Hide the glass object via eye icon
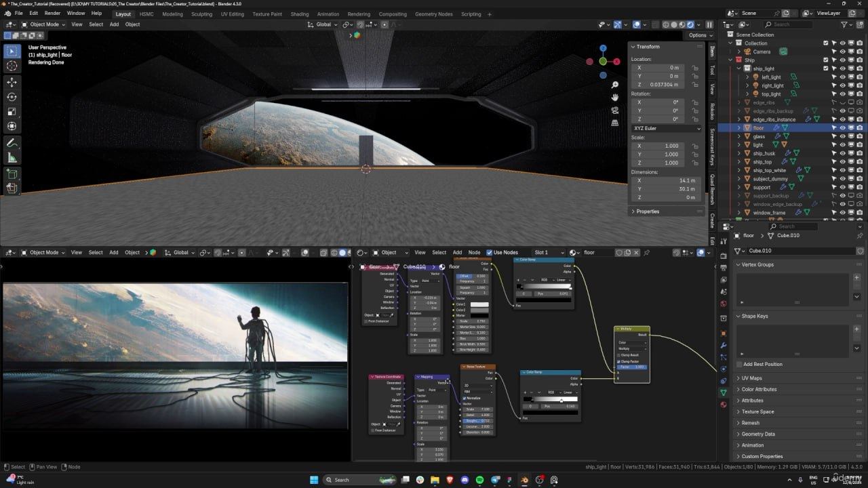The height and width of the screenshot is (488, 868). [842, 136]
